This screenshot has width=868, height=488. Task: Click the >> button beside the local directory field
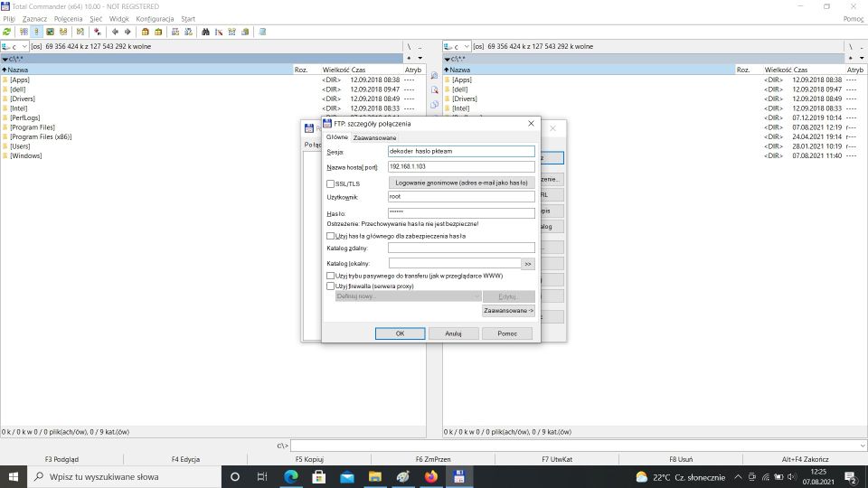coord(528,264)
